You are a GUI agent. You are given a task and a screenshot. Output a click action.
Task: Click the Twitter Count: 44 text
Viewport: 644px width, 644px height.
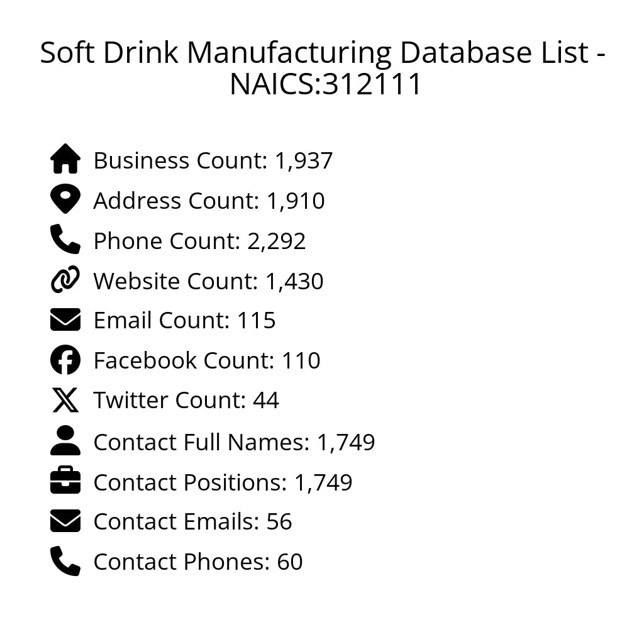[x=186, y=401]
